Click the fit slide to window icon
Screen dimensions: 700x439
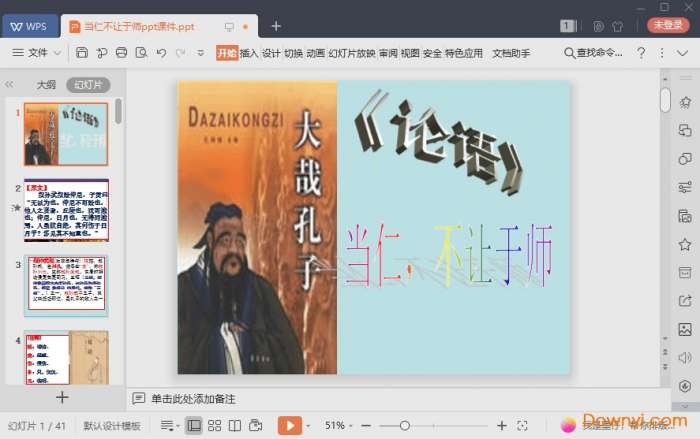(x=522, y=426)
